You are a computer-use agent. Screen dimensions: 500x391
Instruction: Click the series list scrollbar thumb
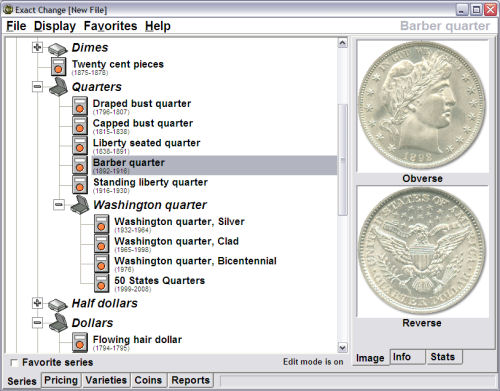(x=342, y=160)
